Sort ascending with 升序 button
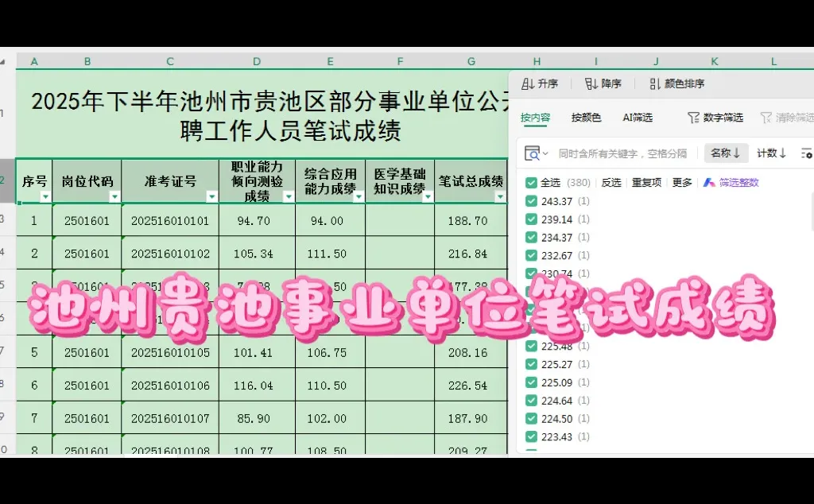 tap(540, 83)
